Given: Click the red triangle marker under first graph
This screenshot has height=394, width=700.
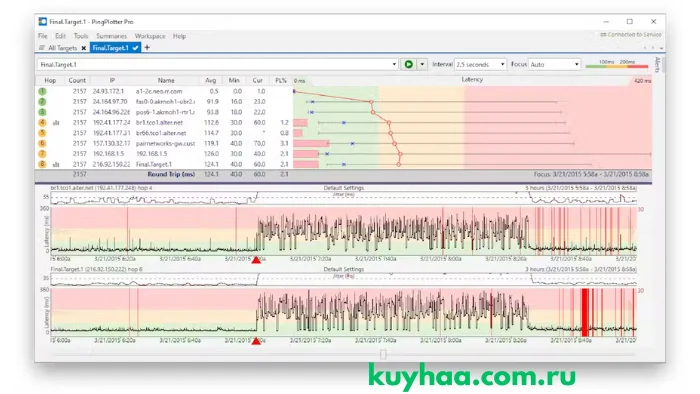Looking at the screenshot, I should pyautogui.click(x=256, y=259).
